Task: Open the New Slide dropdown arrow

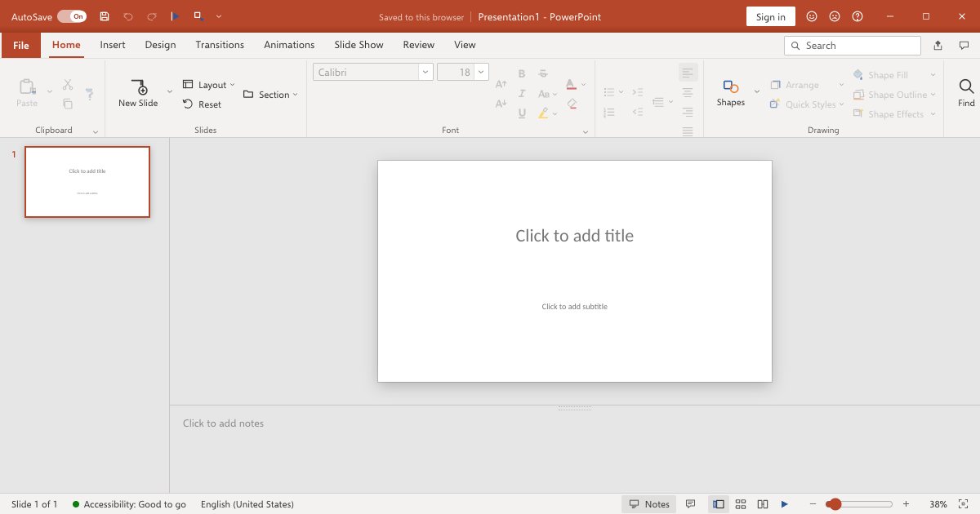Action: tap(170, 91)
